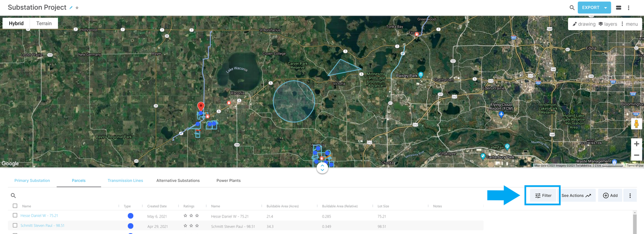Click the Flying Cloud Airport marker
This screenshot has height=234, width=644.
point(501,114)
